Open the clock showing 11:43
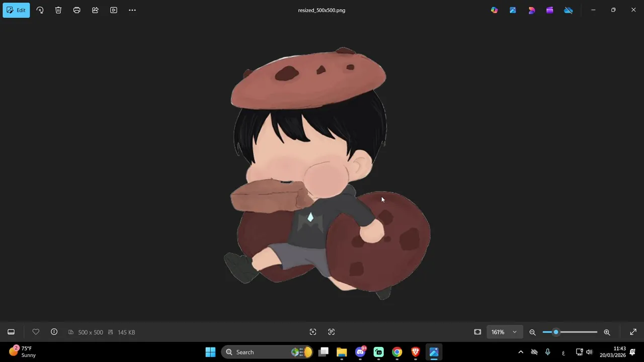 click(612, 351)
